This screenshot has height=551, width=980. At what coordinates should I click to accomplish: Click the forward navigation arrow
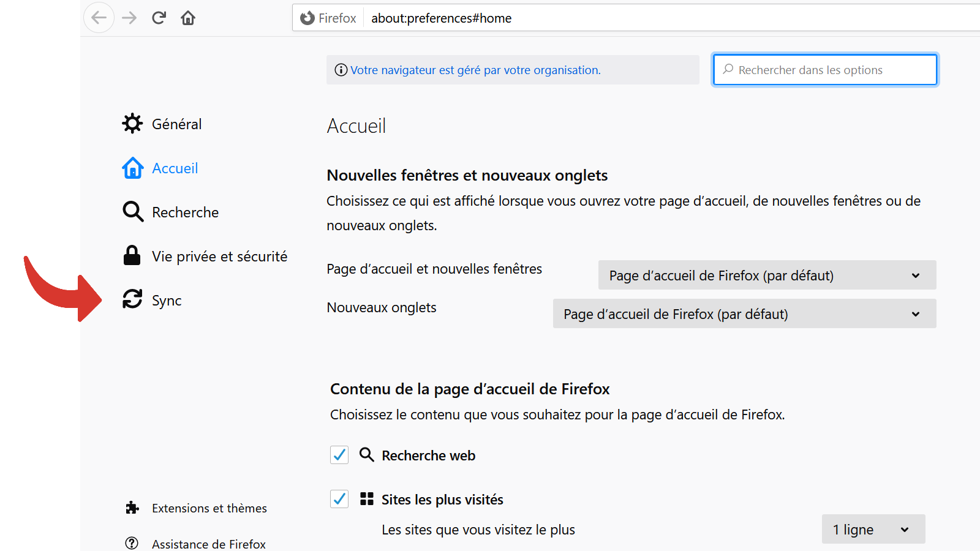pyautogui.click(x=129, y=18)
